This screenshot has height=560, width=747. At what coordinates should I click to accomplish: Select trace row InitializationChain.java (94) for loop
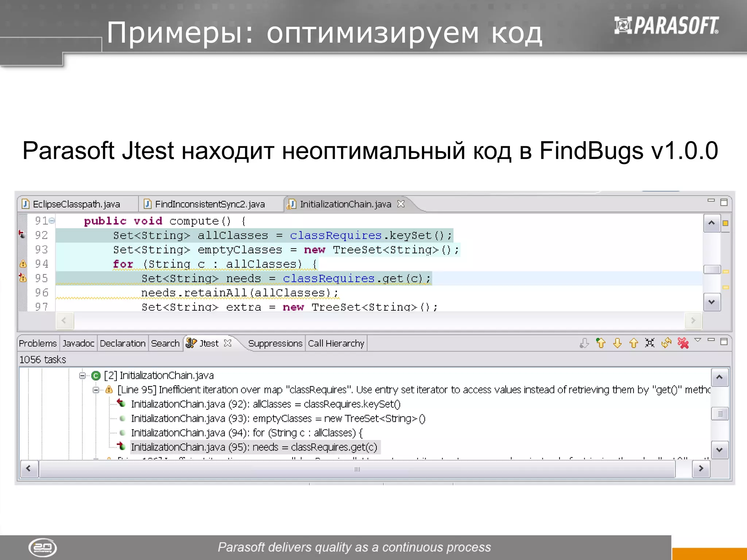point(247,433)
